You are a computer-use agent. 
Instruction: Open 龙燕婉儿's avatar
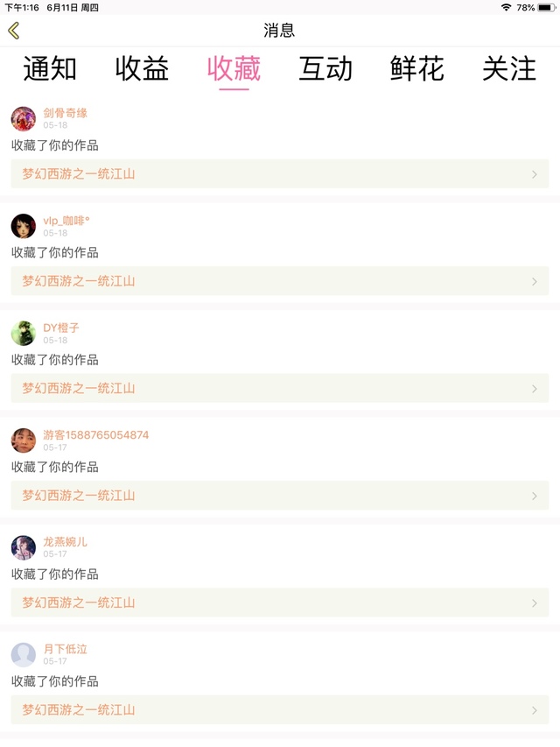tap(24, 547)
